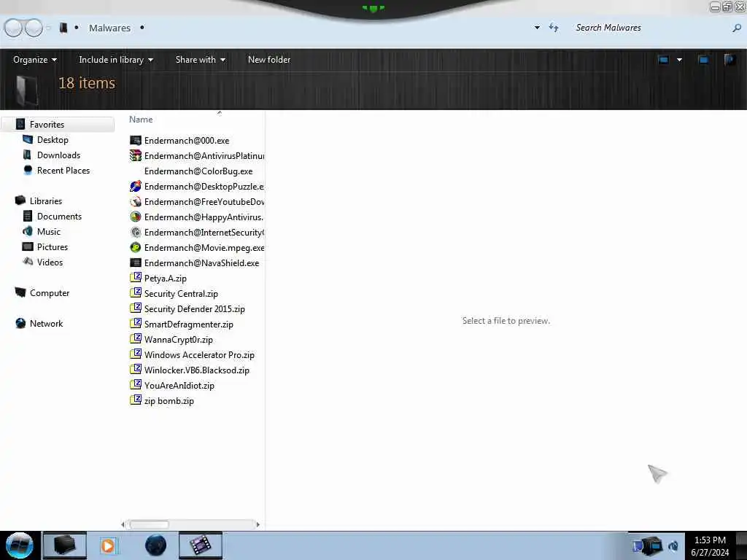Viewport: 747px width, 560px height.
Task: Click the WannaCrypt0r.zip archive icon
Action: coord(136,339)
